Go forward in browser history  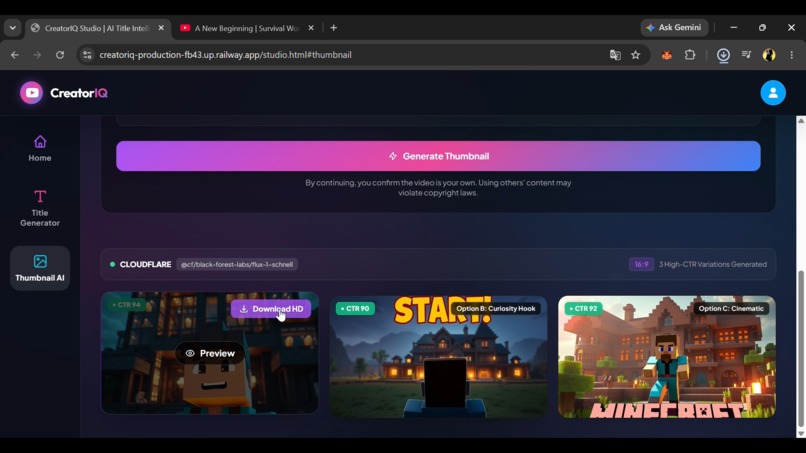point(37,55)
